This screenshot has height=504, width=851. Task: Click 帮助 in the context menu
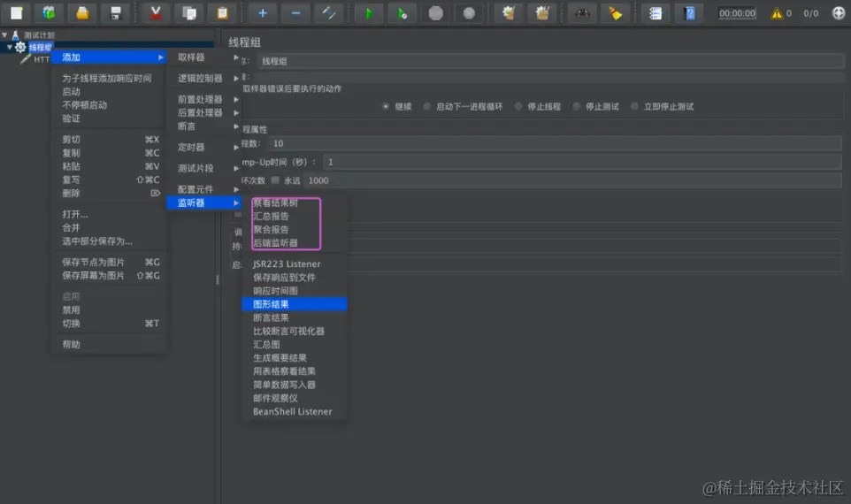(109, 345)
